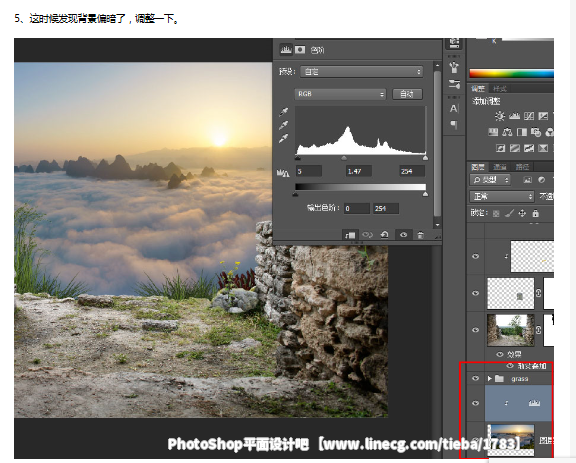The image size is (576, 463).
Task: Add a Hue/Saturation adjustment
Action: coord(493,132)
